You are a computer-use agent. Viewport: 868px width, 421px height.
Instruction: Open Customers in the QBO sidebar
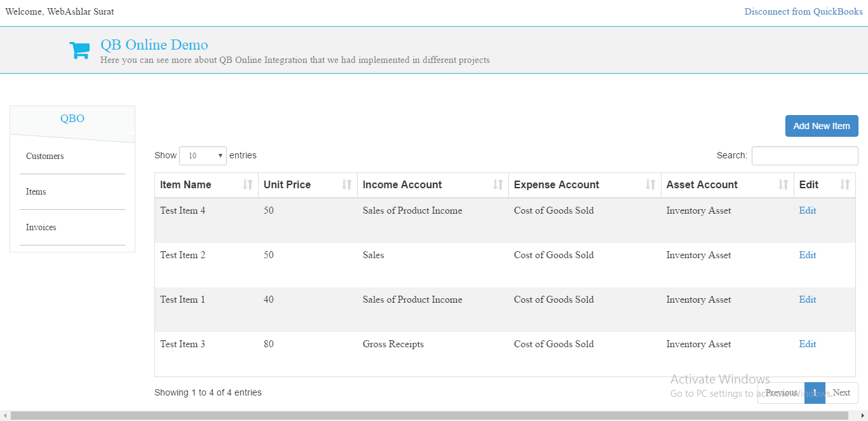coord(45,156)
